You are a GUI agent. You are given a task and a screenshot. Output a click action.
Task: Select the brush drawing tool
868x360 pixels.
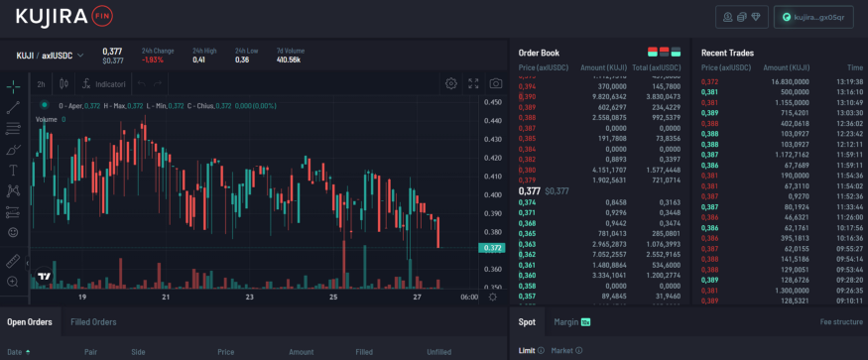tap(13, 150)
